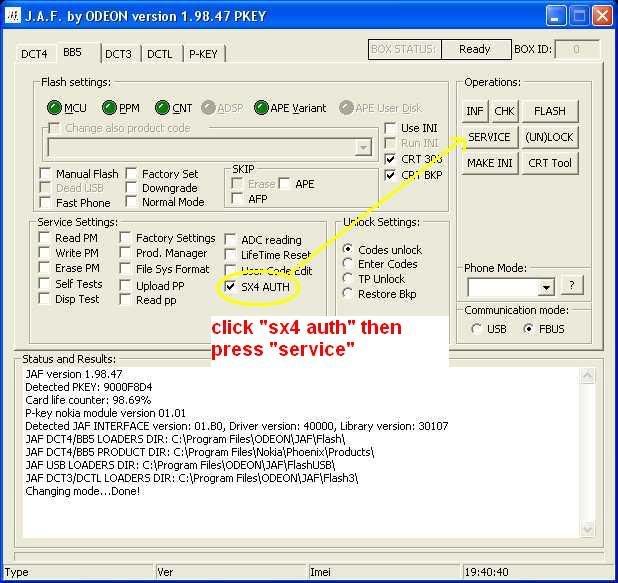Click the INF operation button
This screenshot has height=583, width=618.
(475, 111)
